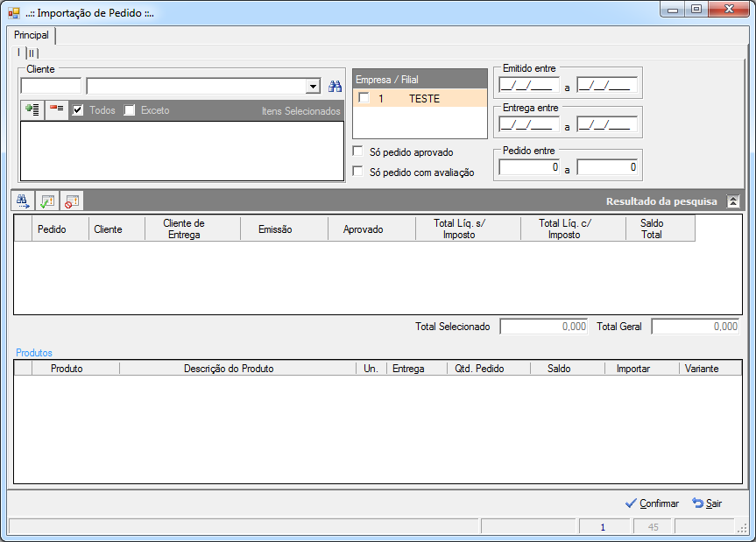Enable Só pedido com avaliação
The height and width of the screenshot is (542, 756).
click(x=357, y=172)
